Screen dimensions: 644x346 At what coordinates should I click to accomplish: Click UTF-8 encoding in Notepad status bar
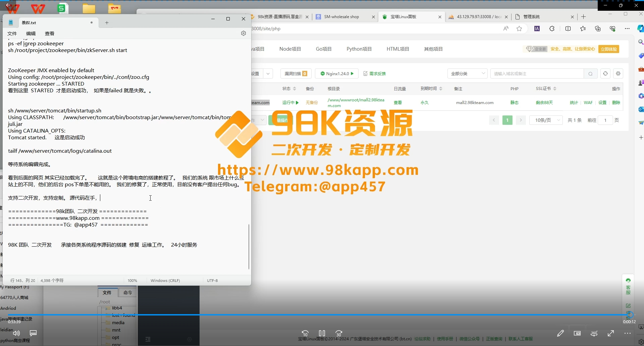tap(212, 281)
